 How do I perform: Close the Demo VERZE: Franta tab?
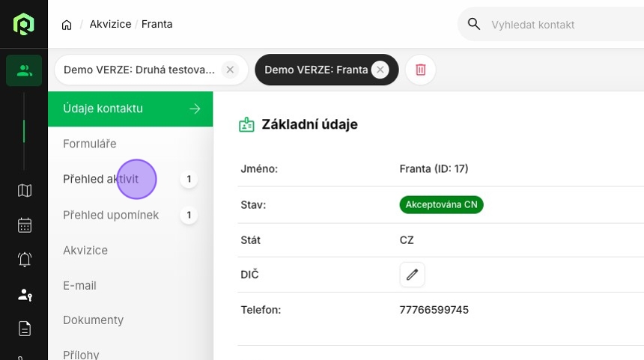pyautogui.click(x=380, y=70)
